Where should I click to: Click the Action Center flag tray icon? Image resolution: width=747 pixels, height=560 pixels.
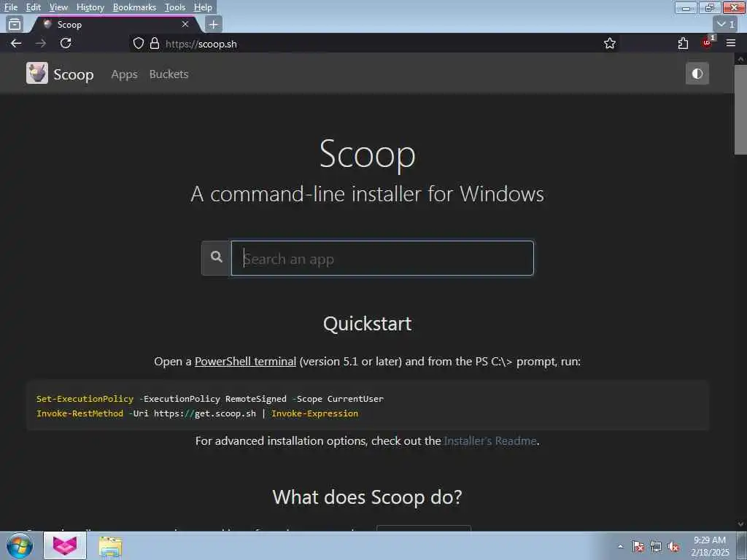click(638, 547)
